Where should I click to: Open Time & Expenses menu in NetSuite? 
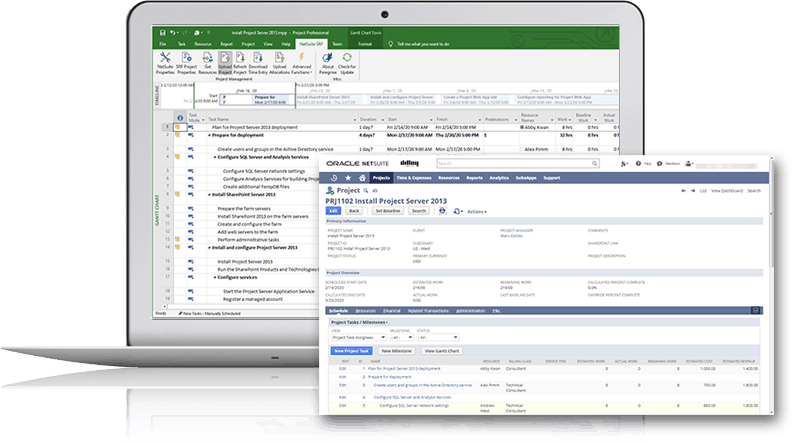(414, 178)
